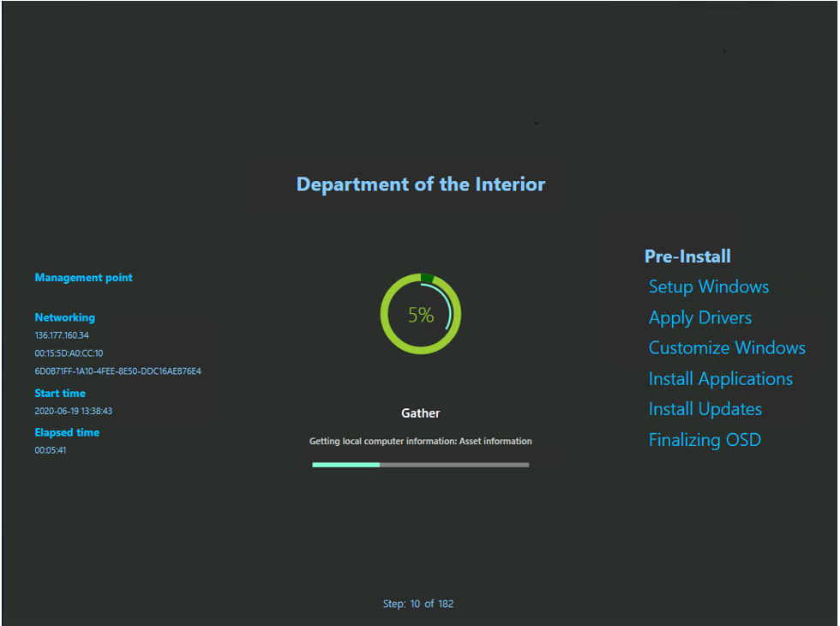The width and height of the screenshot is (840, 626).
Task: Click the Networking label
Action: click(65, 317)
